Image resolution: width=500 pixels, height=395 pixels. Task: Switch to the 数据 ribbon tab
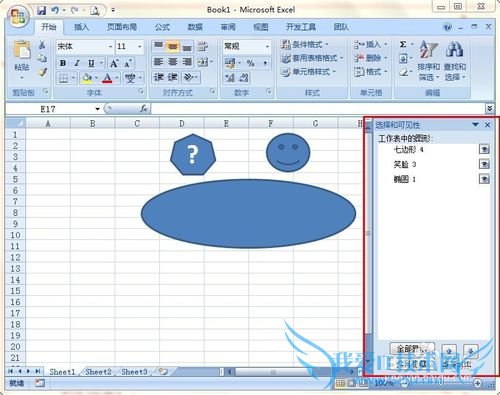coord(195,27)
